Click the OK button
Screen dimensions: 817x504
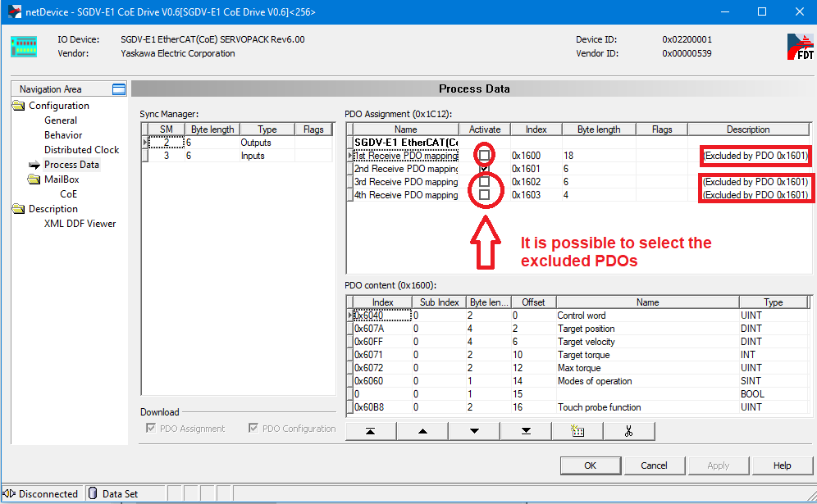[x=591, y=465]
